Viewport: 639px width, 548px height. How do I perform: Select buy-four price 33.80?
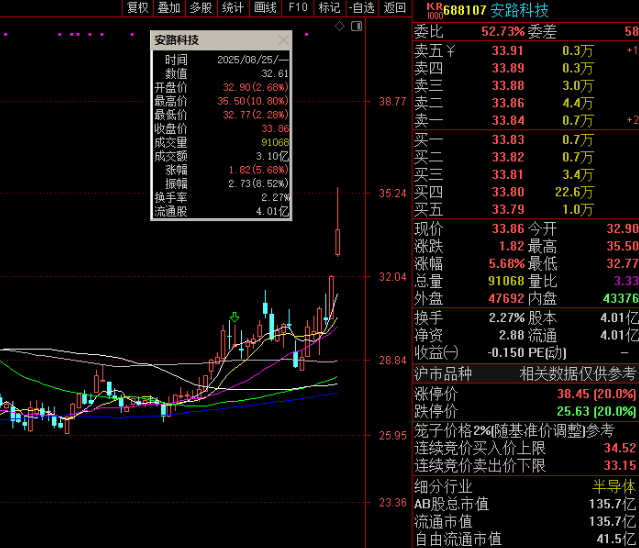click(507, 192)
